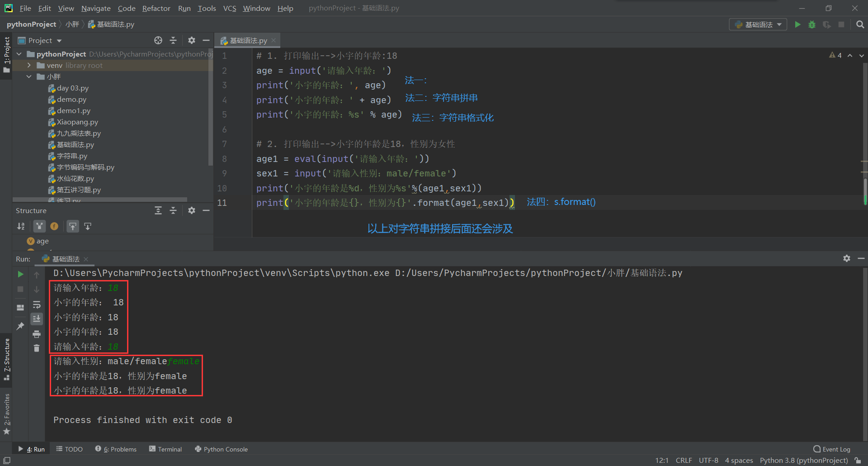This screenshot has height=466, width=868.
Task: Select the 基础语法 Run tab
Action: (66, 259)
